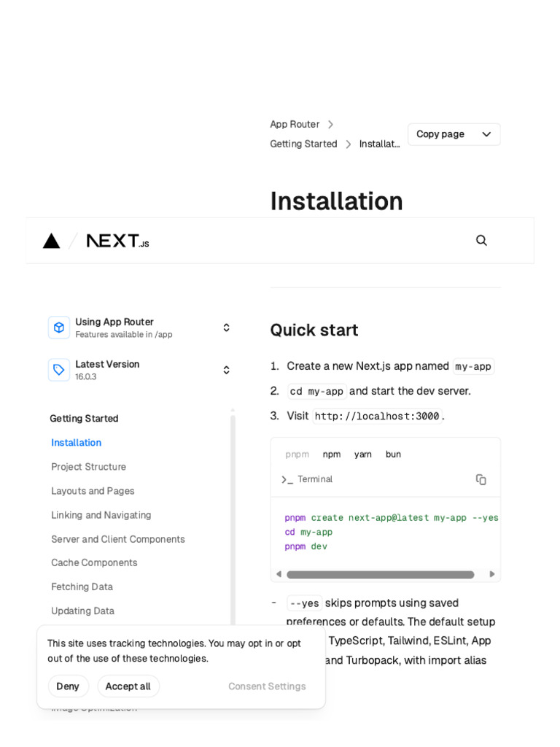Click the pnpm create next-app command line
The height and width of the screenshot is (747, 560).
pyautogui.click(x=392, y=518)
